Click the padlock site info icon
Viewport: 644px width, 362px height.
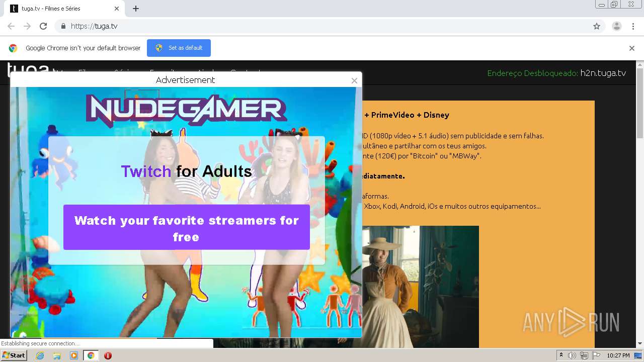pos(63,26)
